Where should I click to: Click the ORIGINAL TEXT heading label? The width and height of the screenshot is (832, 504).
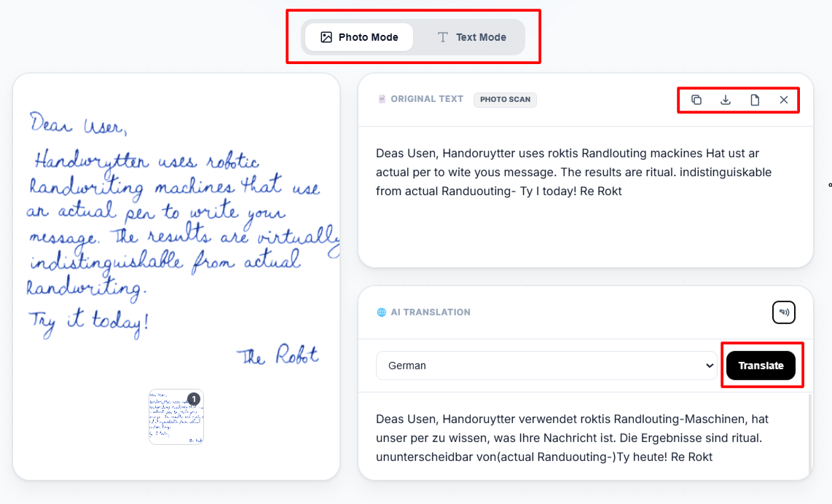pos(427,98)
